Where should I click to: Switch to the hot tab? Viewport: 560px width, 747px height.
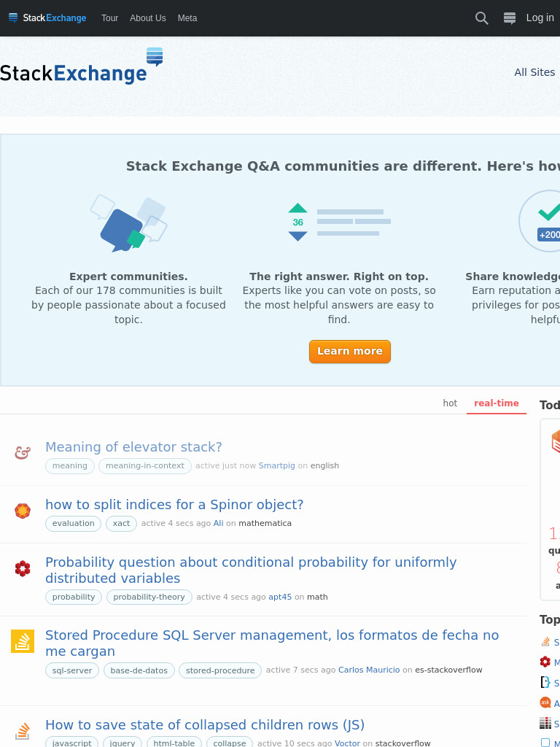[x=450, y=403]
